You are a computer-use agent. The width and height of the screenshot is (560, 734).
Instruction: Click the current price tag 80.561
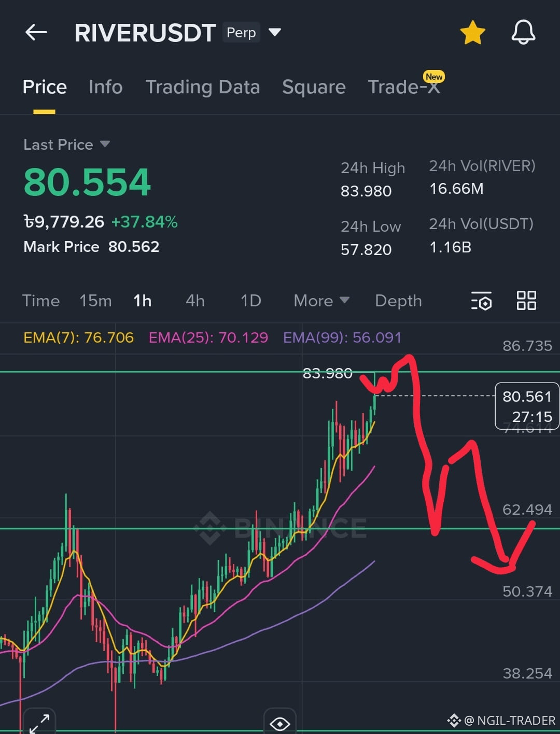(527, 406)
